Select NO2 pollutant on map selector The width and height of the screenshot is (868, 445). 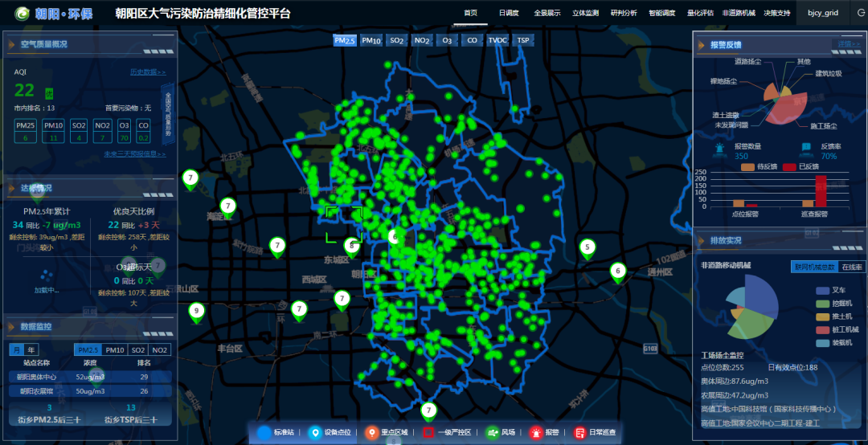(422, 40)
